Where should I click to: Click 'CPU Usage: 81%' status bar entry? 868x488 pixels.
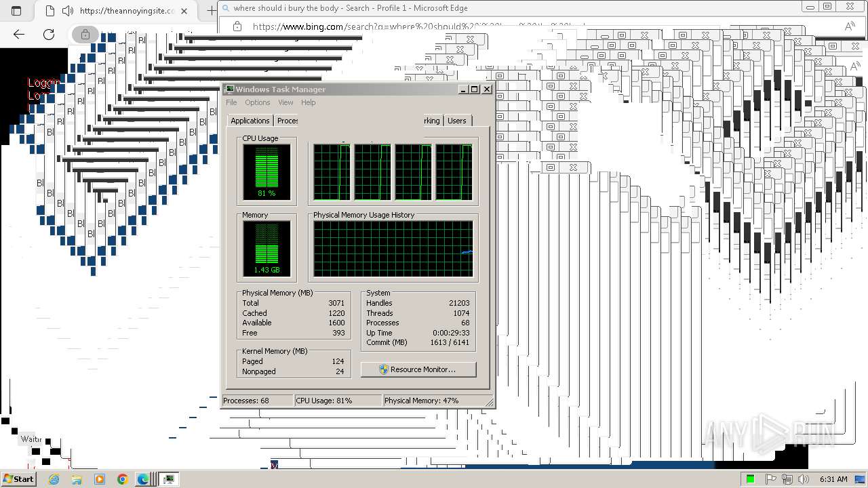click(338, 401)
